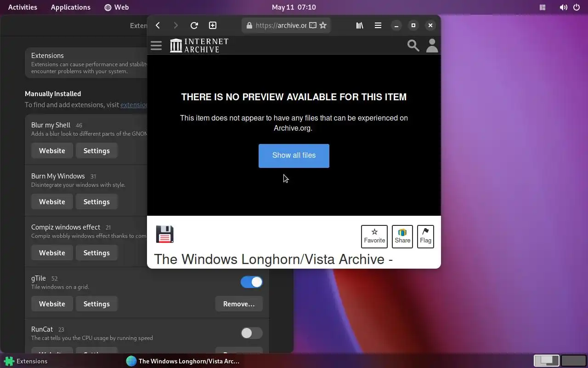Disable the gTile extension toggle

click(x=252, y=282)
